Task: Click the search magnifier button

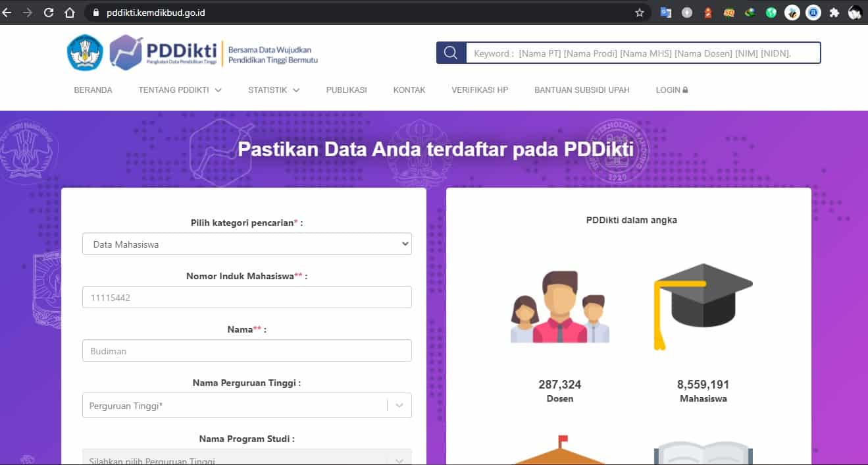Action: pyautogui.click(x=451, y=53)
